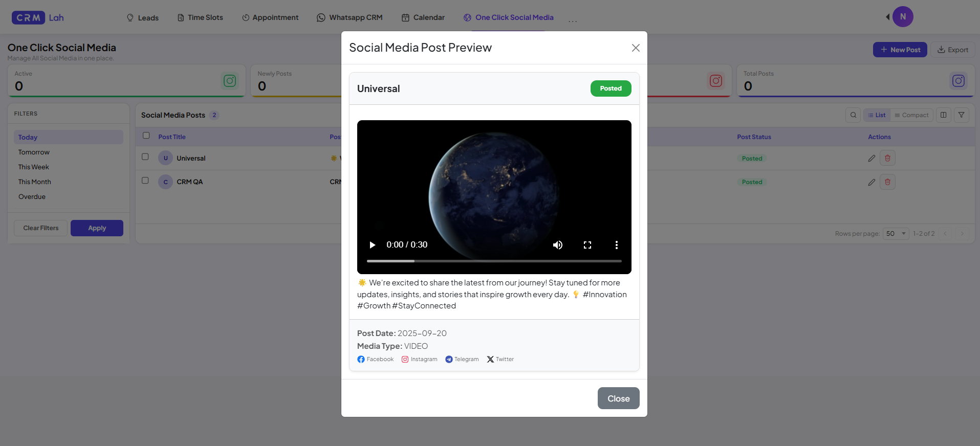Toggle the select-all posts checkbox
The width and height of the screenshot is (980, 446).
click(146, 136)
